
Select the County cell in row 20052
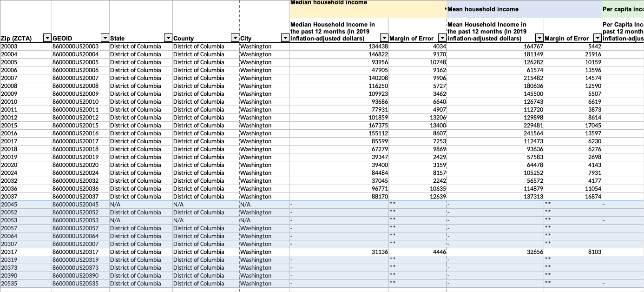(x=206, y=212)
